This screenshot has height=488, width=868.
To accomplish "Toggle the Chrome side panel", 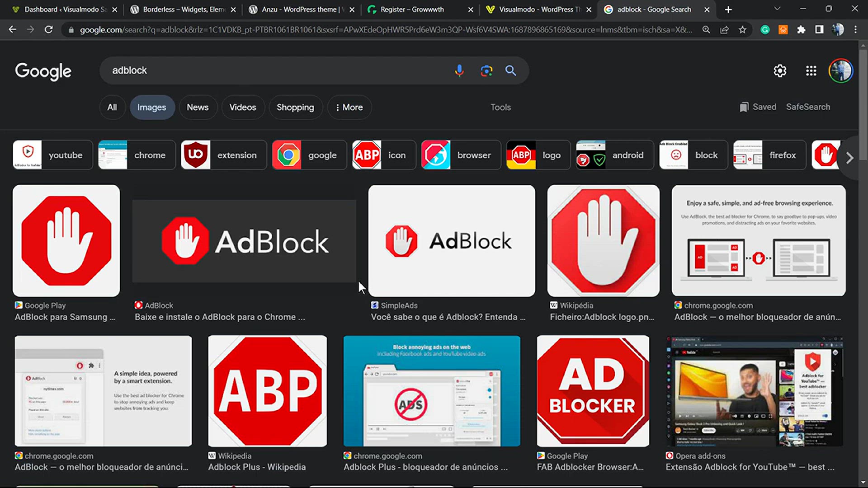I will [819, 29].
